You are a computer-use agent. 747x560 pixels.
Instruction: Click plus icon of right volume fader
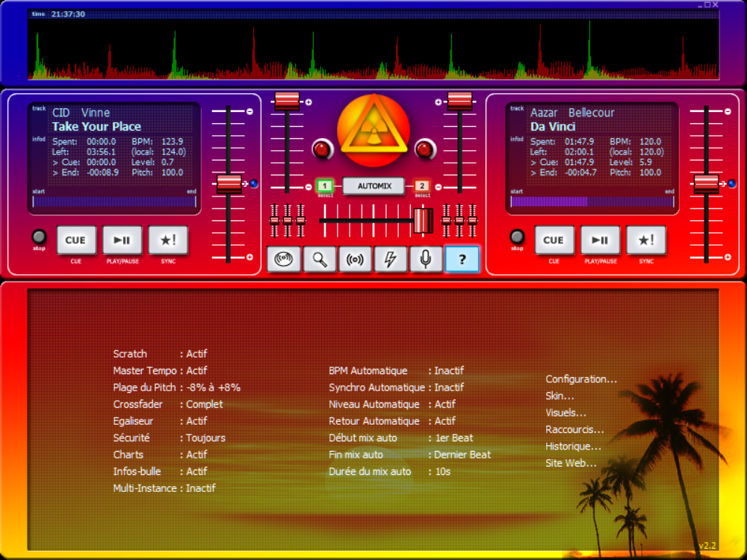pyautogui.click(x=438, y=102)
